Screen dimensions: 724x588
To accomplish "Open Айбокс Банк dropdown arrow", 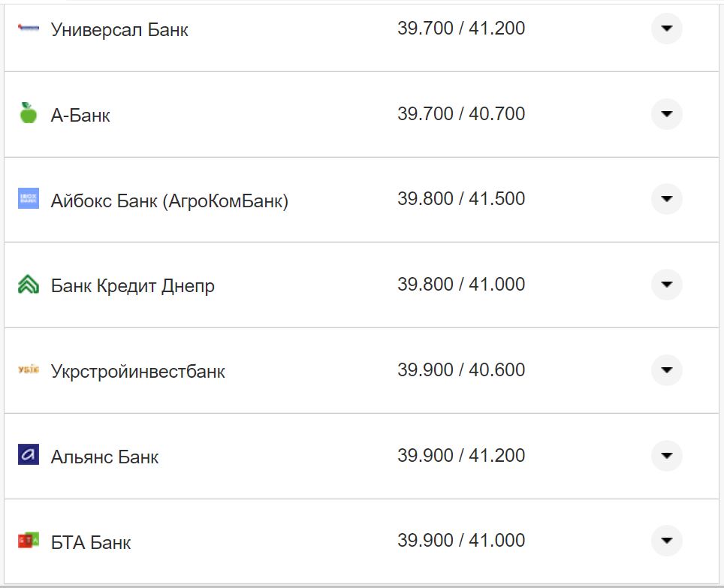I will point(666,199).
